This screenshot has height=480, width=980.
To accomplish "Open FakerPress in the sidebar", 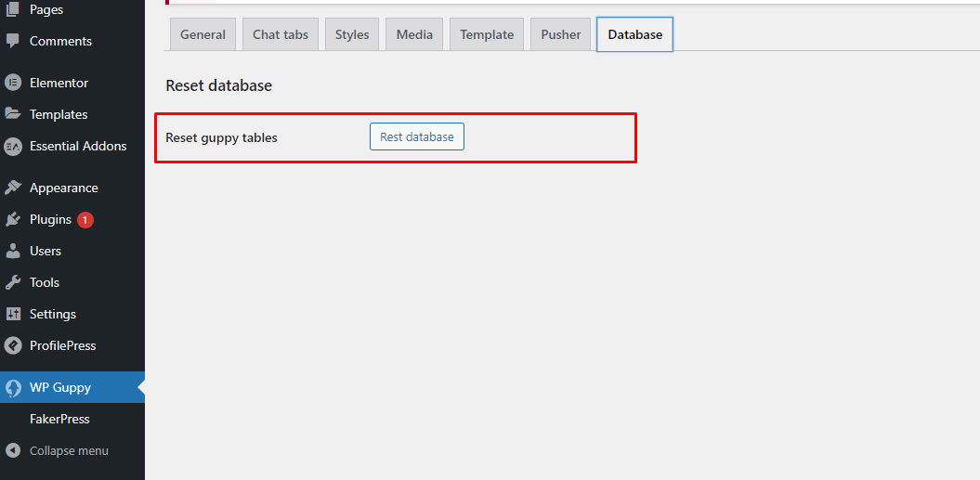I will coord(59,419).
